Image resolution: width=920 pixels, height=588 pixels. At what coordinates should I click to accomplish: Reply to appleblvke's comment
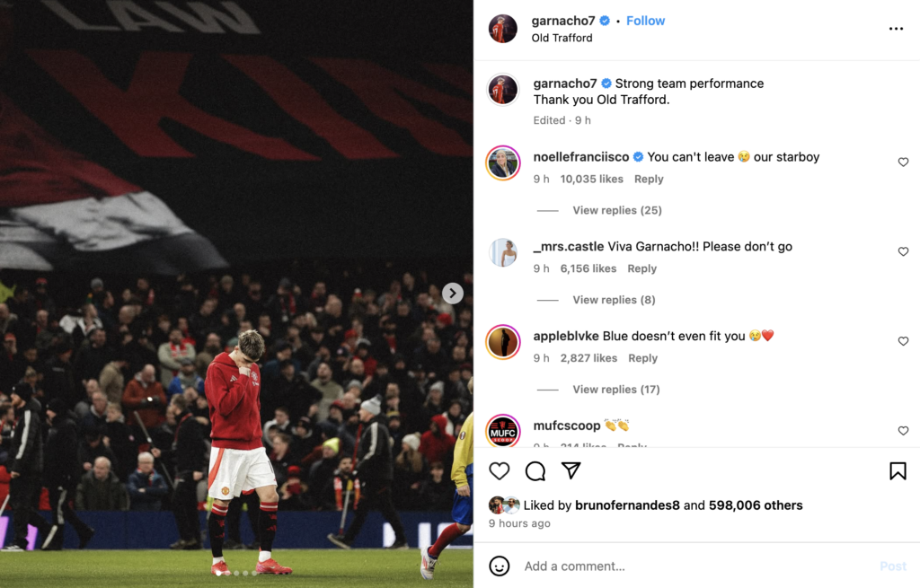click(x=642, y=357)
